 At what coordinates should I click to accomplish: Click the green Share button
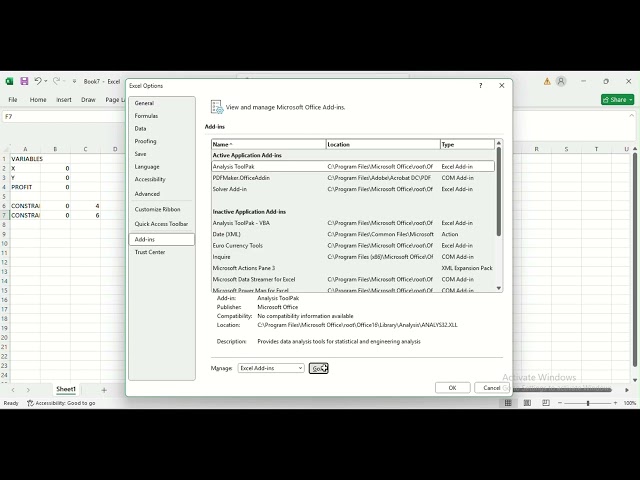point(617,100)
